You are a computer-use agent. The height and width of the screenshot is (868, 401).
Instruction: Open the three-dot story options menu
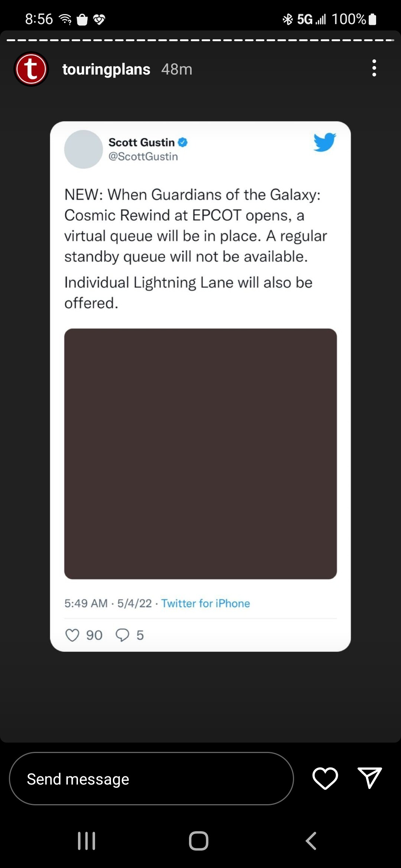click(x=374, y=68)
